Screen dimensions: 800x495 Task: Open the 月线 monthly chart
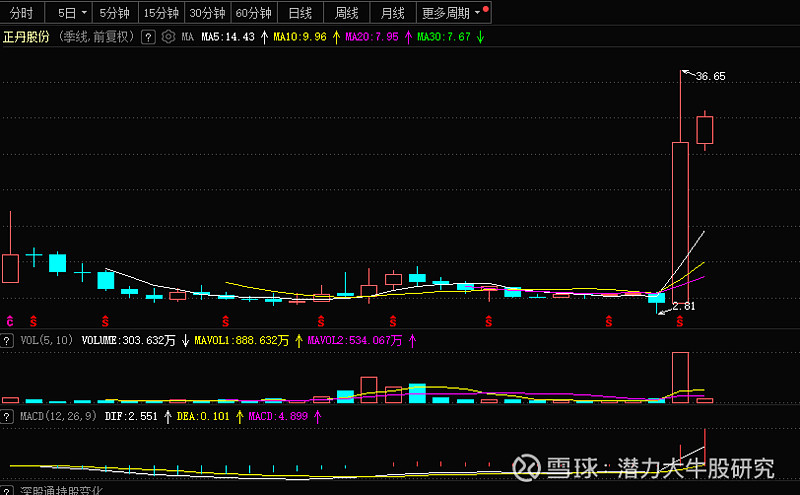pyautogui.click(x=392, y=13)
